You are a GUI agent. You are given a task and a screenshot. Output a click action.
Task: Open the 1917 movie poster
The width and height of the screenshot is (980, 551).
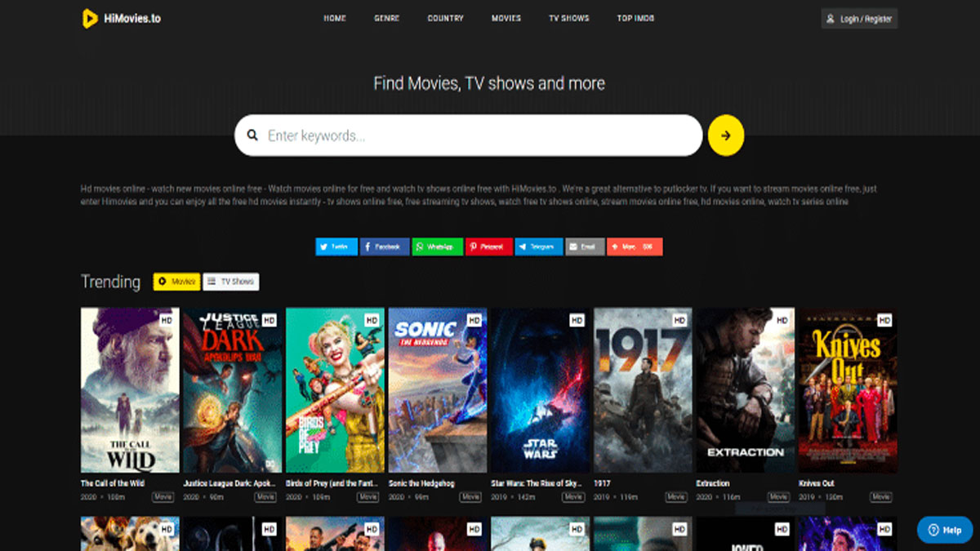pyautogui.click(x=643, y=390)
